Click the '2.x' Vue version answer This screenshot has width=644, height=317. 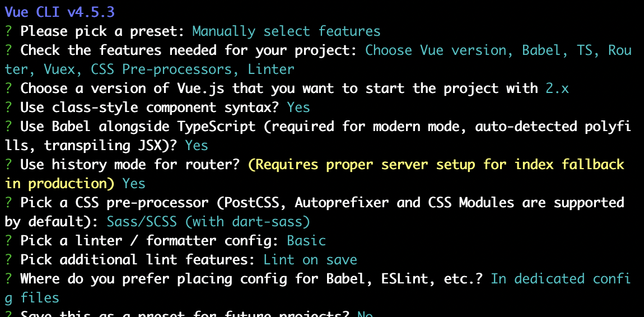pos(557,88)
